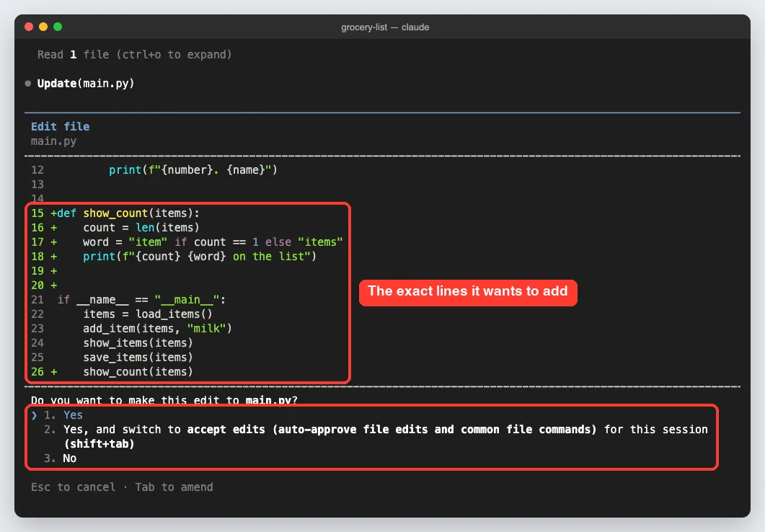Image resolution: width=765 pixels, height=532 pixels.
Task: Click the yellow minimize window button
Action: coord(43,27)
